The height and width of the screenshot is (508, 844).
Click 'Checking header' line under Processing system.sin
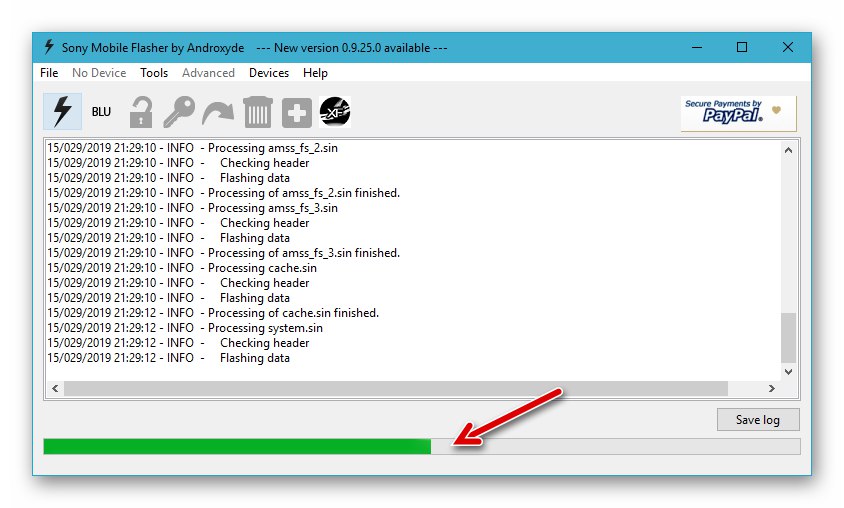click(x=178, y=343)
